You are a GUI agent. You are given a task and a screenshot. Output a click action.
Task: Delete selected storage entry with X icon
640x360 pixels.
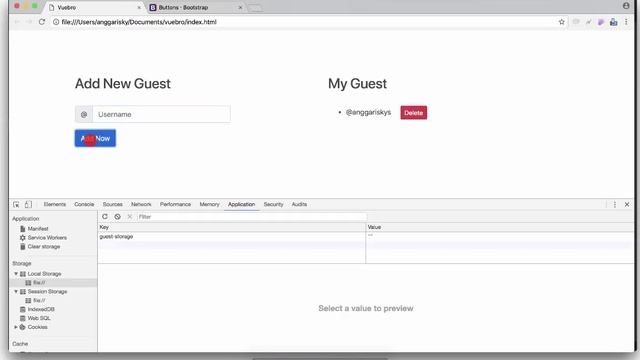tap(130, 217)
